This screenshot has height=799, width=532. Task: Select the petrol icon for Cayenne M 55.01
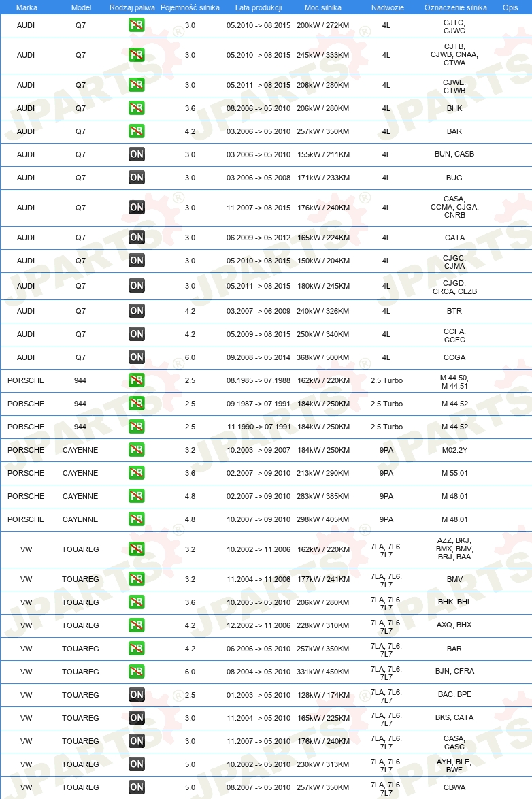tap(137, 473)
